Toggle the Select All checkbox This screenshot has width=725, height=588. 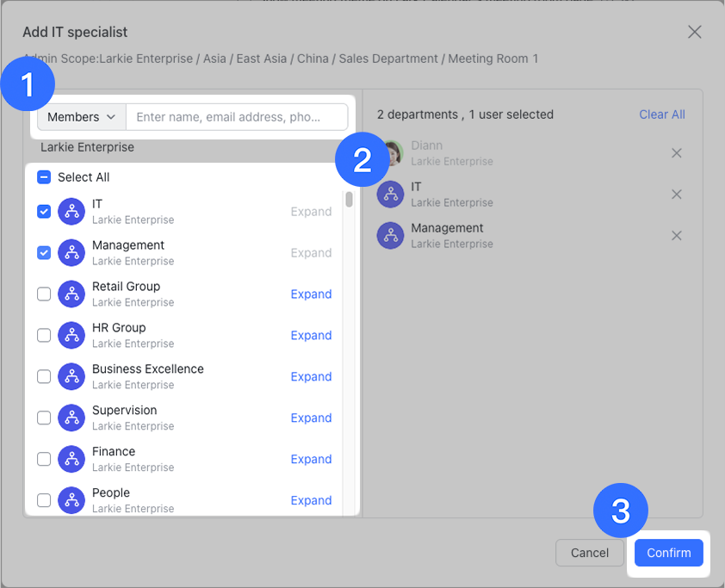[44, 177]
